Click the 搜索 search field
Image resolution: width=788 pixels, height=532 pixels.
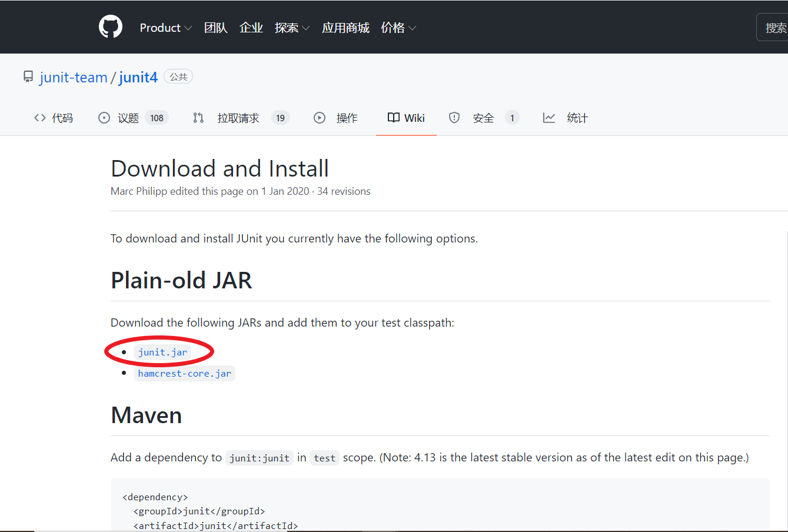[x=772, y=27]
